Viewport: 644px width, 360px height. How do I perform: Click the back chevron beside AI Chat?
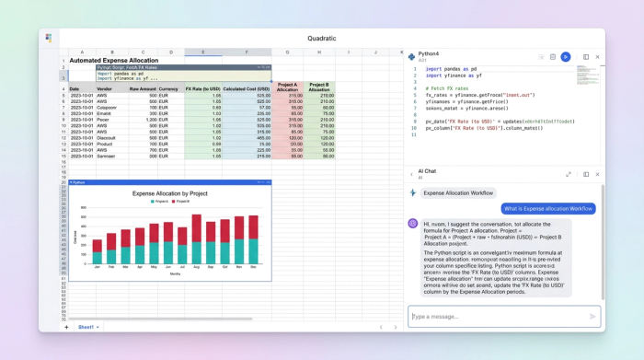coord(411,175)
